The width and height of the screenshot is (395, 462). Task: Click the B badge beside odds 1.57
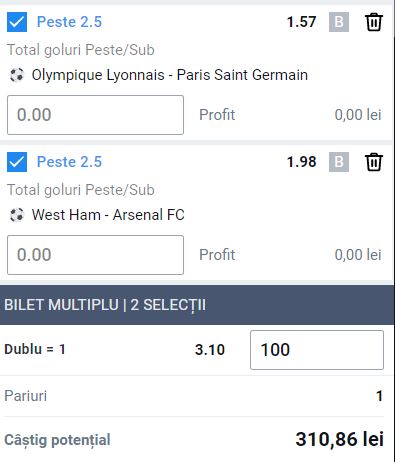[x=339, y=22]
